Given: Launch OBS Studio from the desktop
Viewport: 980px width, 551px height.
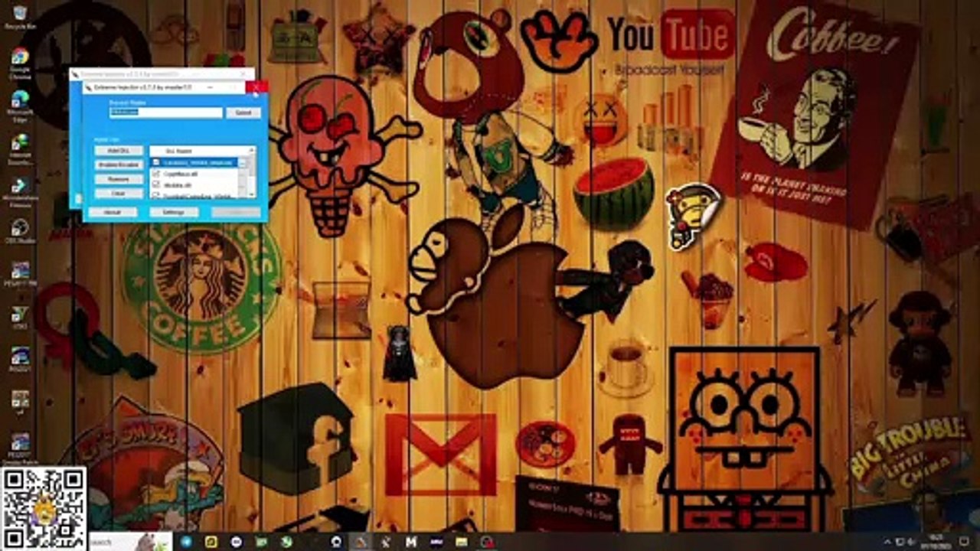Looking at the screenshot, I should 19,232.
